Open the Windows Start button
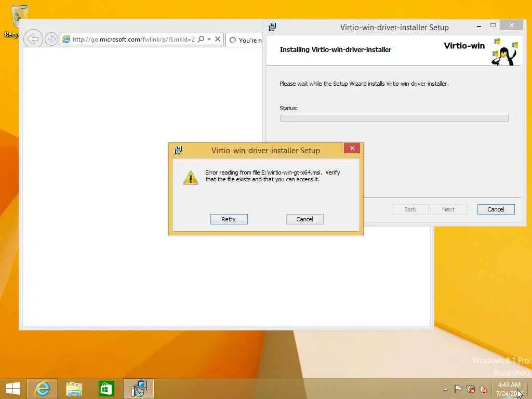532x399 pixels. click(13, 389)
